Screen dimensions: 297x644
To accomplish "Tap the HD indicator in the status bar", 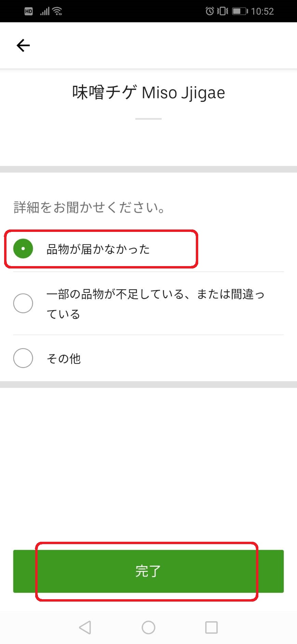I will [29, 11].
